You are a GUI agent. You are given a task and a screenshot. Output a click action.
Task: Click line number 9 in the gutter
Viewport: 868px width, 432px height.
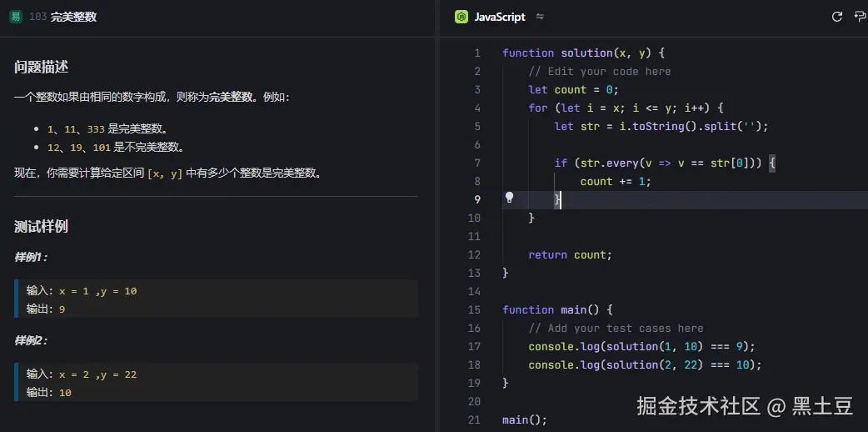(x=477, y=199)
